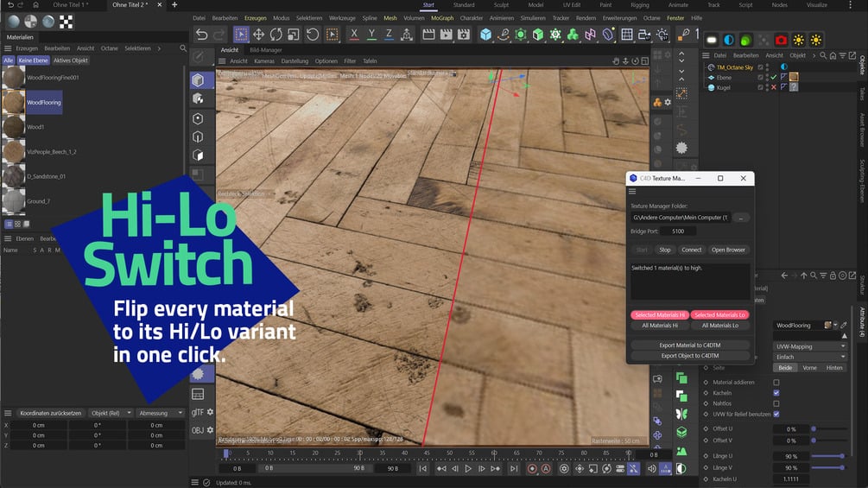Open the Objekt (Rel) dropdown

point(111,414)
